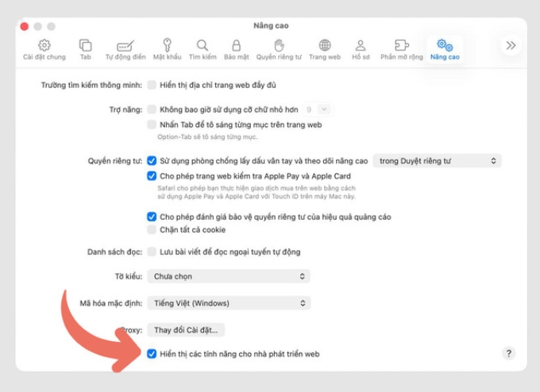
Task: Open the Tự động điền pane
Action: 125,50
